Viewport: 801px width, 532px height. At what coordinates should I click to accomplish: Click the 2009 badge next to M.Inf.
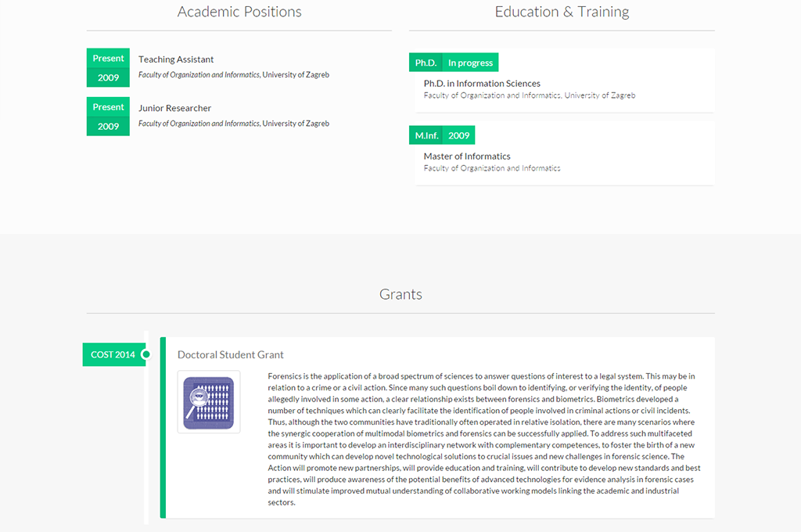click(x=458, y=135)
